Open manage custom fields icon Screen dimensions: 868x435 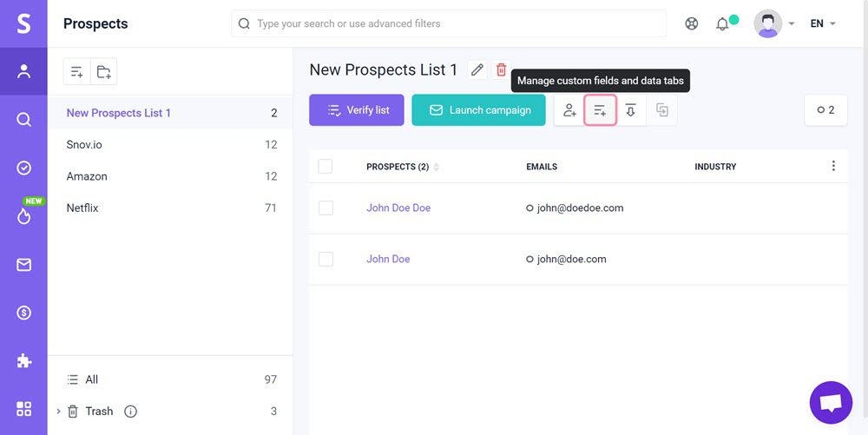(600, 110)
